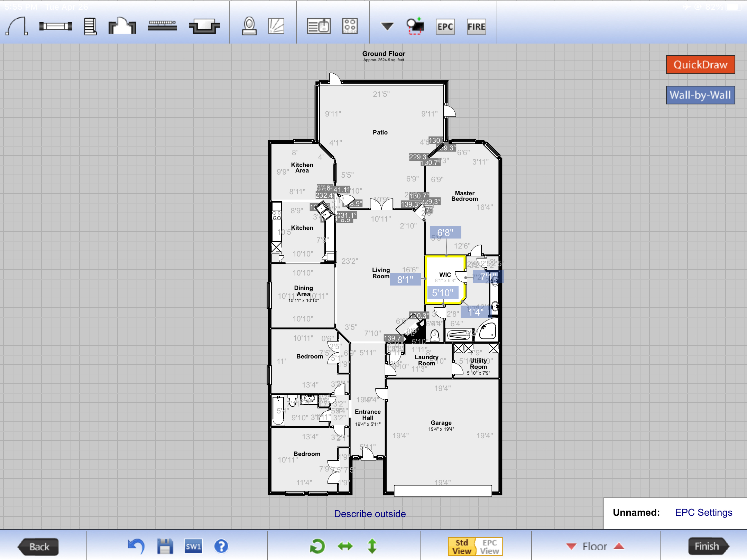
Task: Go up one floor with red arrow
Action: 619,547
